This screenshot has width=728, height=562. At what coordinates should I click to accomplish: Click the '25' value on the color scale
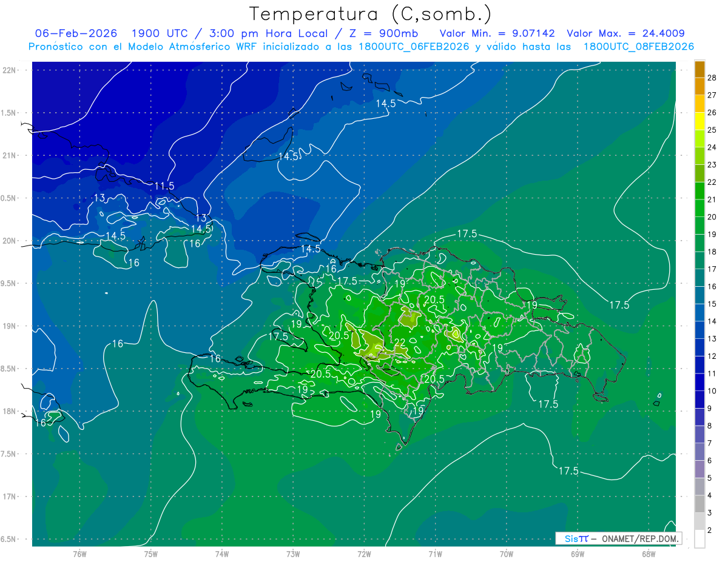712,130
